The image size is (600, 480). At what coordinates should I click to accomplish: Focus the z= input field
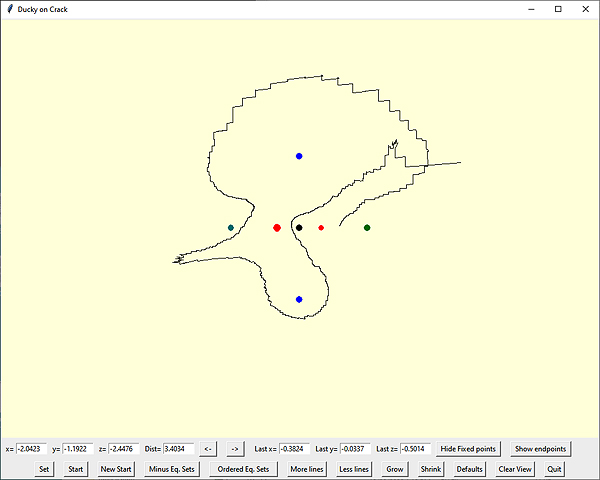(124, 449)
